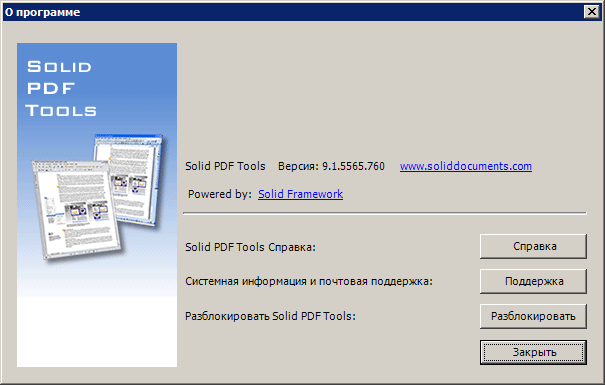Close the О программе window using X
The width and height of the screenshot is (605, 385).
(591, 12)
